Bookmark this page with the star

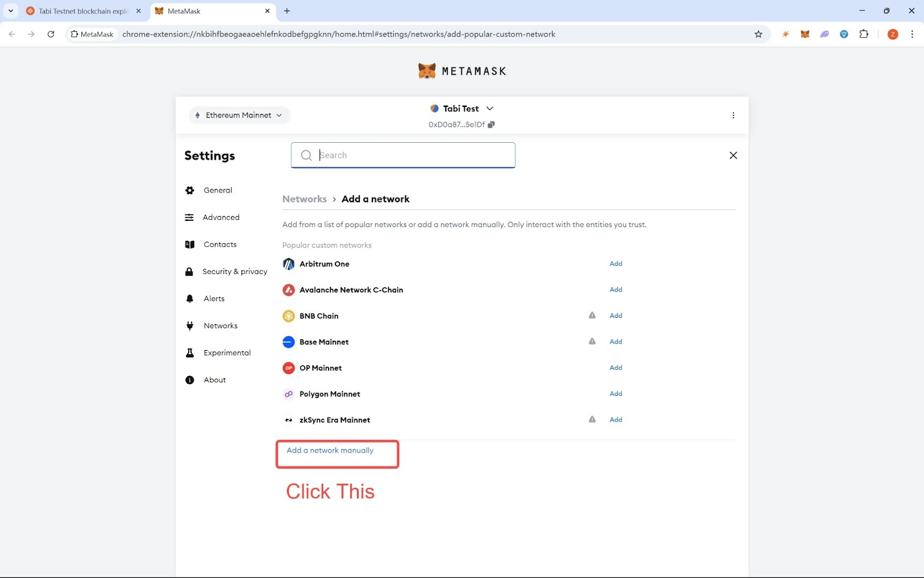(758, 34)
